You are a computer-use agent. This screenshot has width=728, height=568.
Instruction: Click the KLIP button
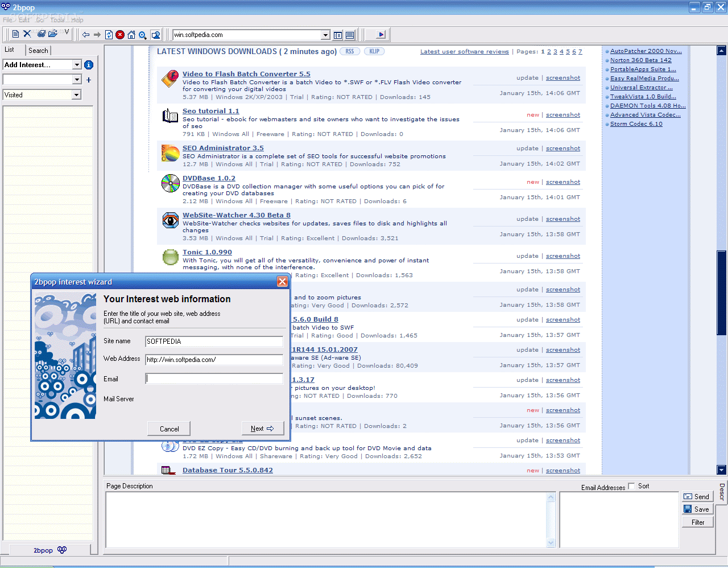coord(374,51)
